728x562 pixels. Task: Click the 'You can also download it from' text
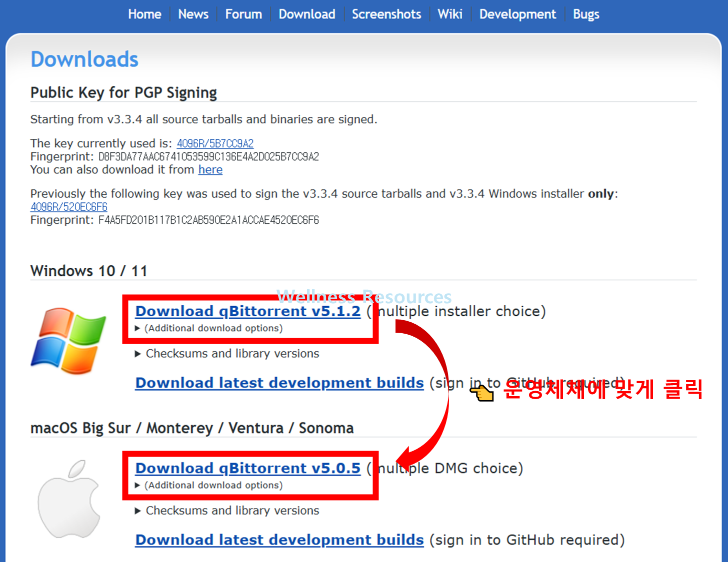[x=112, y=170]
